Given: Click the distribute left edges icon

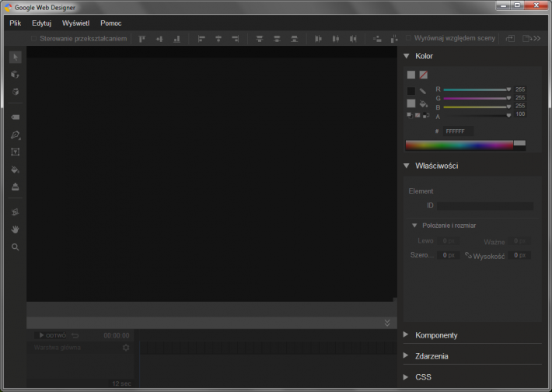Looking at the screenshot, I should pos(318,39).
